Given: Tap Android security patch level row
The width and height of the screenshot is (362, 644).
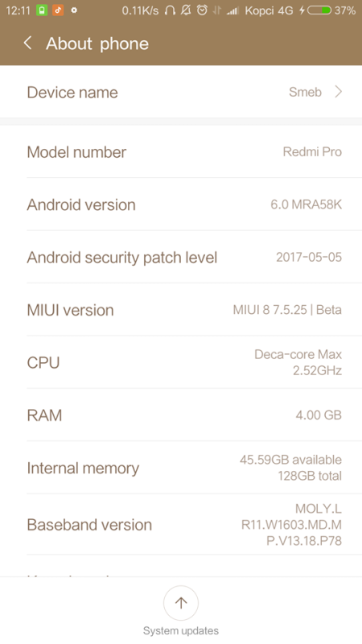Looking at the screenshot, I should (181, 257).
